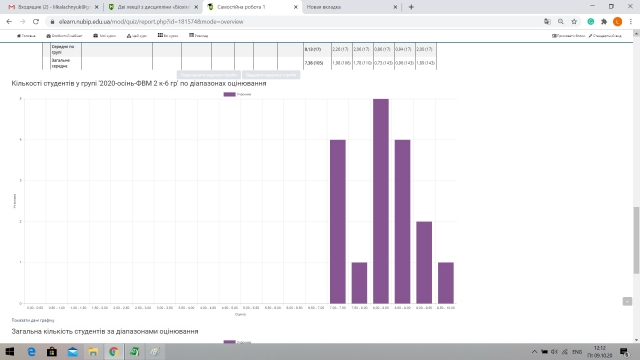Bookmark this page with the star icon
The image size is (640, 360).
[x=574, y=22]
